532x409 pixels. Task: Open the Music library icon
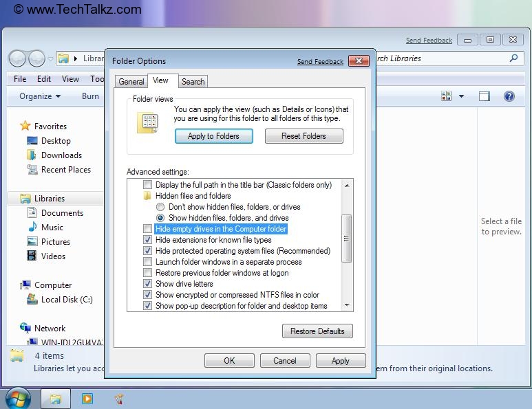[32, 227]
